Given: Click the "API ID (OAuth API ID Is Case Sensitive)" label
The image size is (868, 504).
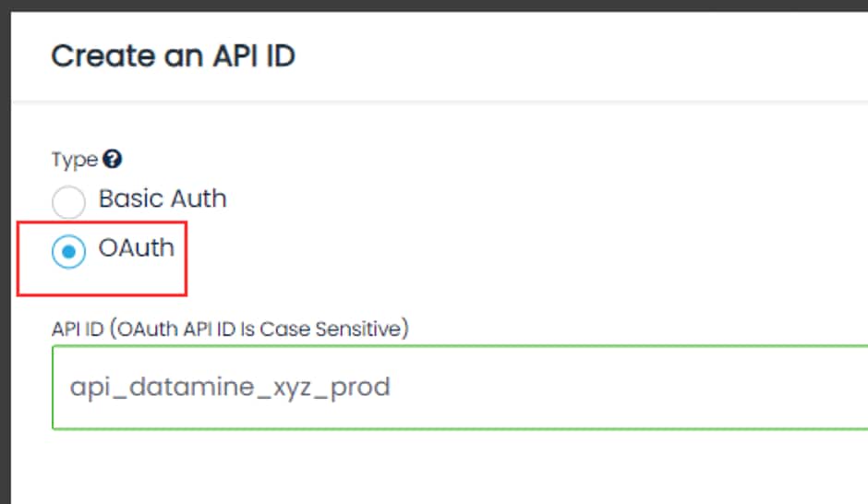Looking at the screenshot, I should click(230, 328).
